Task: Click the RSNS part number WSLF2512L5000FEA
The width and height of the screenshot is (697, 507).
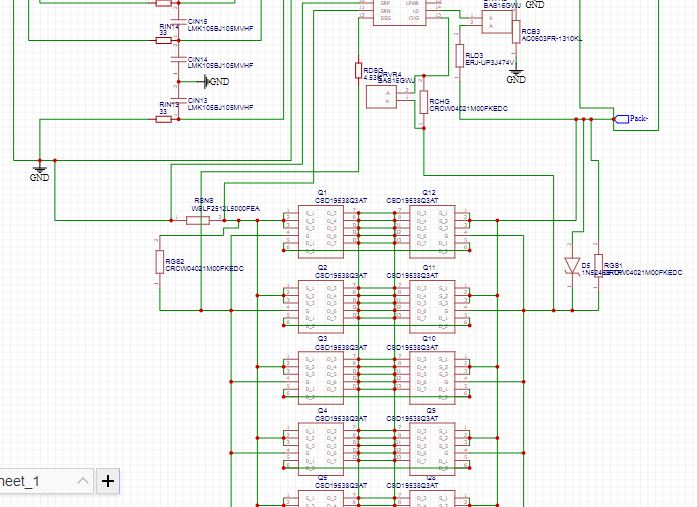Action: point(226,209)
